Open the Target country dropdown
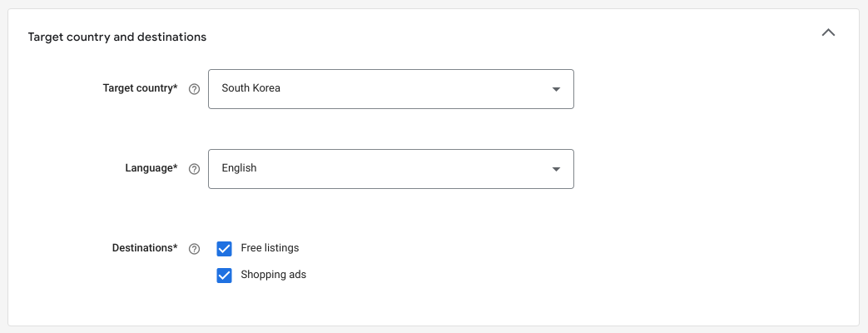Image resolution: width=868 pixels, height=333 pixels. [x=390, y=89]
